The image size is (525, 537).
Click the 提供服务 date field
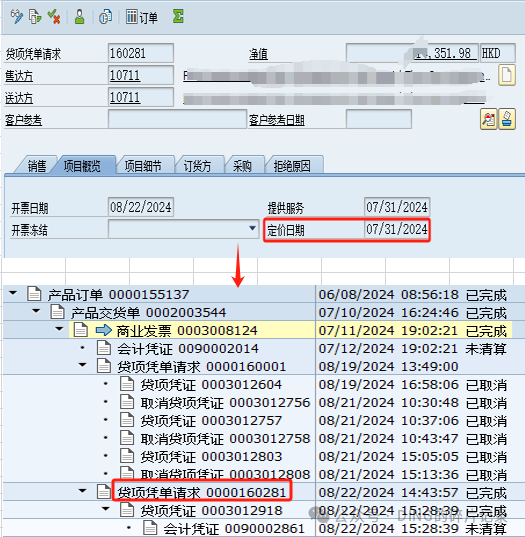pyautogui.click(x=397, y=207)
